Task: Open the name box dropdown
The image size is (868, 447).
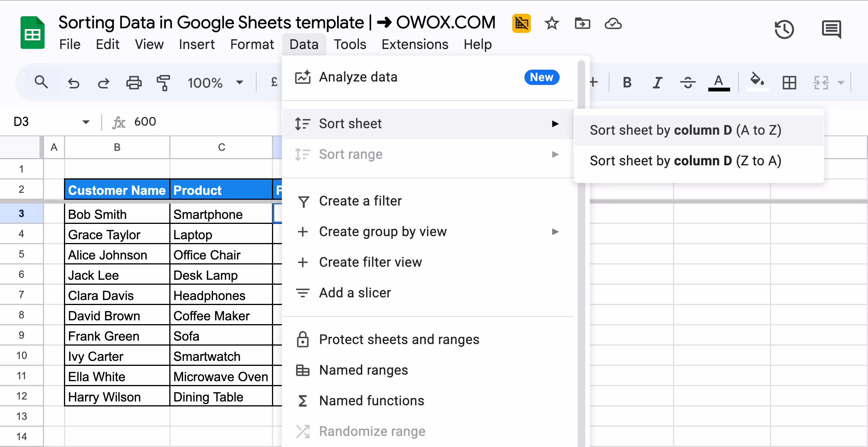Action: (87, 122)
